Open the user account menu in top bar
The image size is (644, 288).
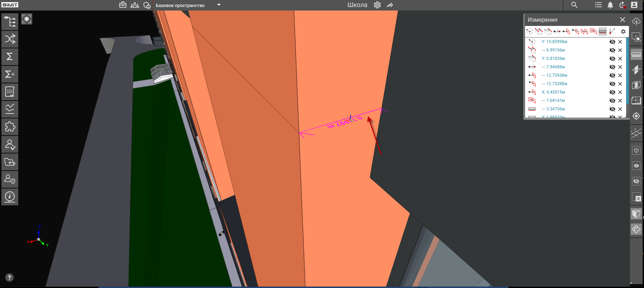[634, 5]
